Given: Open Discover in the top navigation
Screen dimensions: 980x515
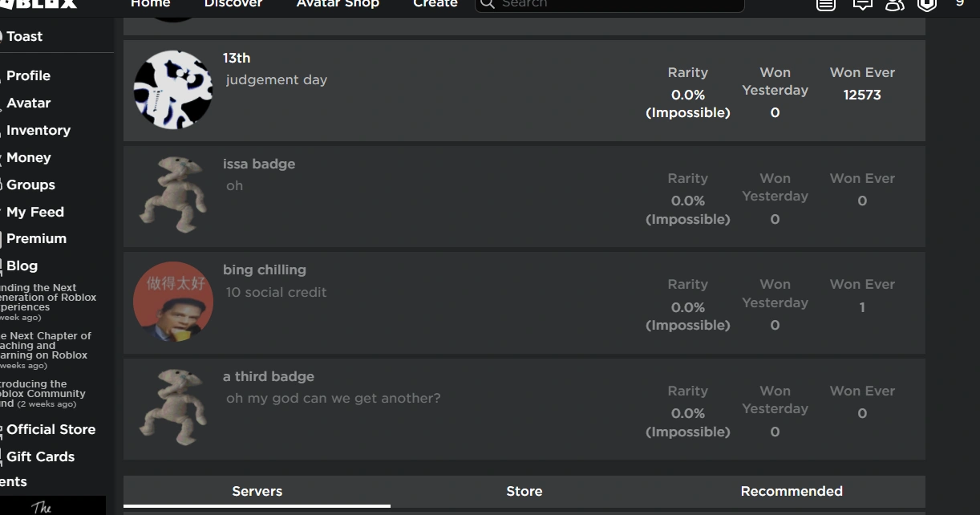Looking at the screenshot, I should coord(233,4).
